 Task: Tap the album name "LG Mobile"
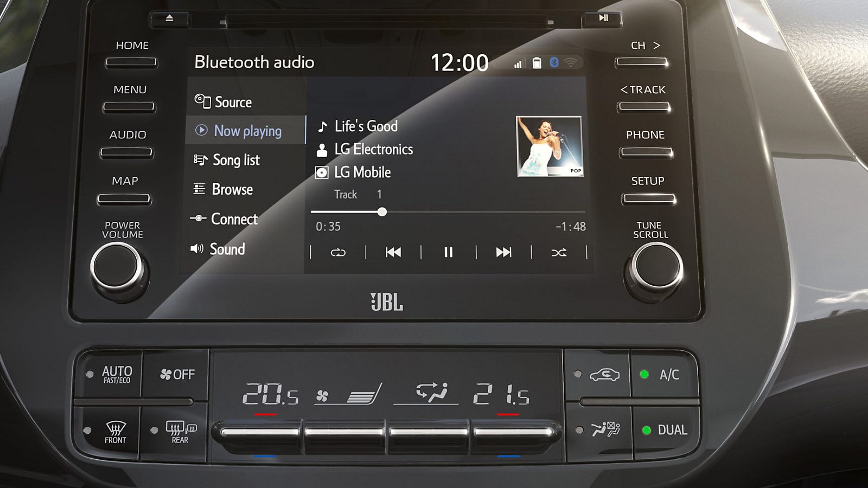362,172
